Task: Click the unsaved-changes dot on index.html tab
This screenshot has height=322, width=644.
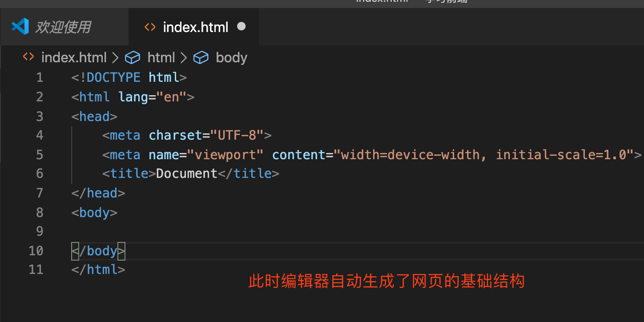Action: pos(241,27)
